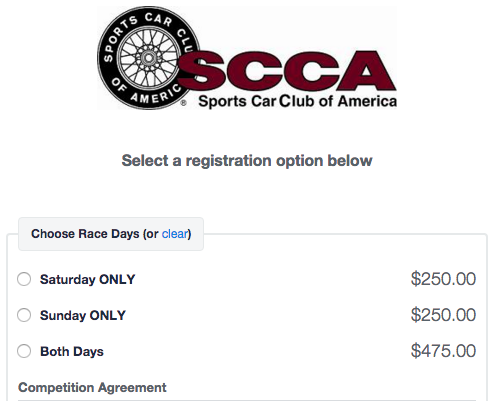Click the registered trademark symbol by the badge
Image resolution: width=496 pixels, height=401 pixels.
(183, 103)
